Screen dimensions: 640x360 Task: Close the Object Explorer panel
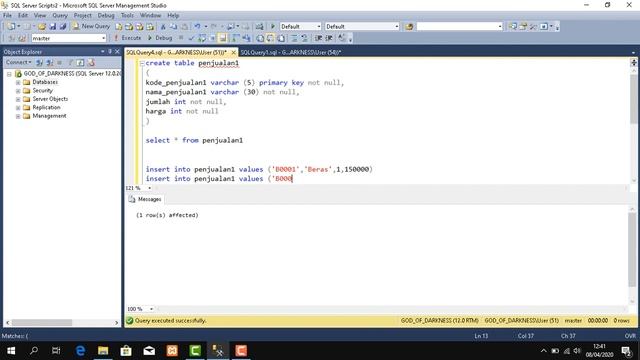pyautogui.click(x=117, y=51)
